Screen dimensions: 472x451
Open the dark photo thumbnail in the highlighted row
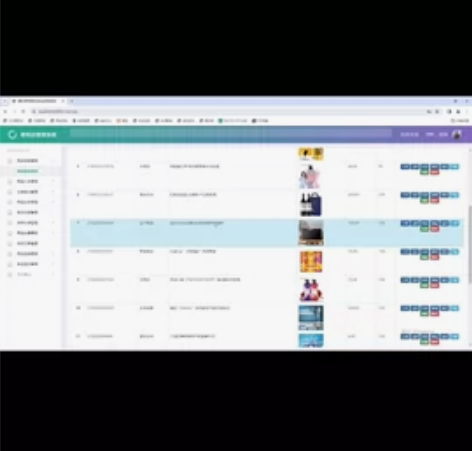point(311,233)
